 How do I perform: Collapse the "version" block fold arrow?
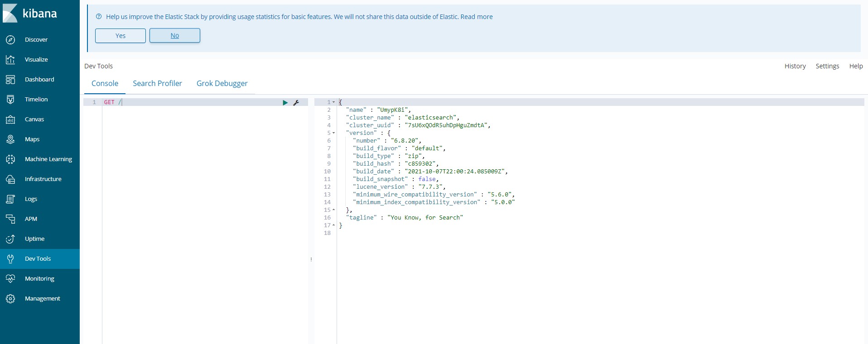[x=334, y=133]
